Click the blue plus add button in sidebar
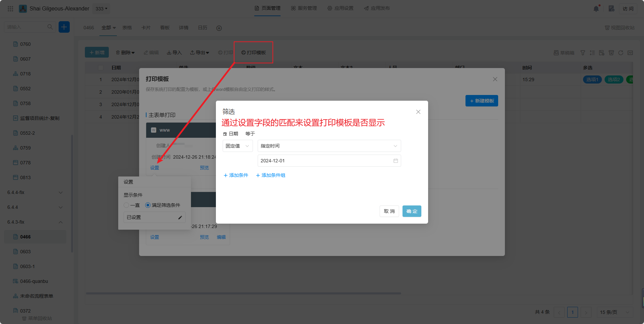The width and height of the screenshot is (644, 324). 64,27
